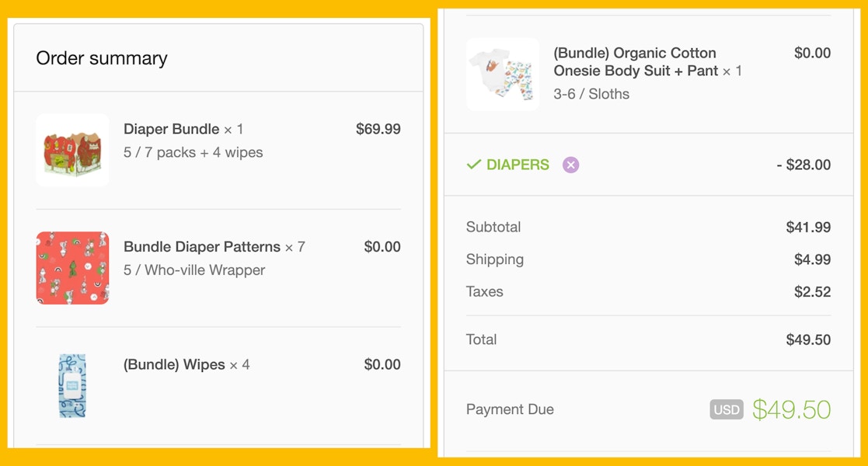Click the USD currency badge
The width and height of the screenshot is (868, 466).
pos(727,409)
